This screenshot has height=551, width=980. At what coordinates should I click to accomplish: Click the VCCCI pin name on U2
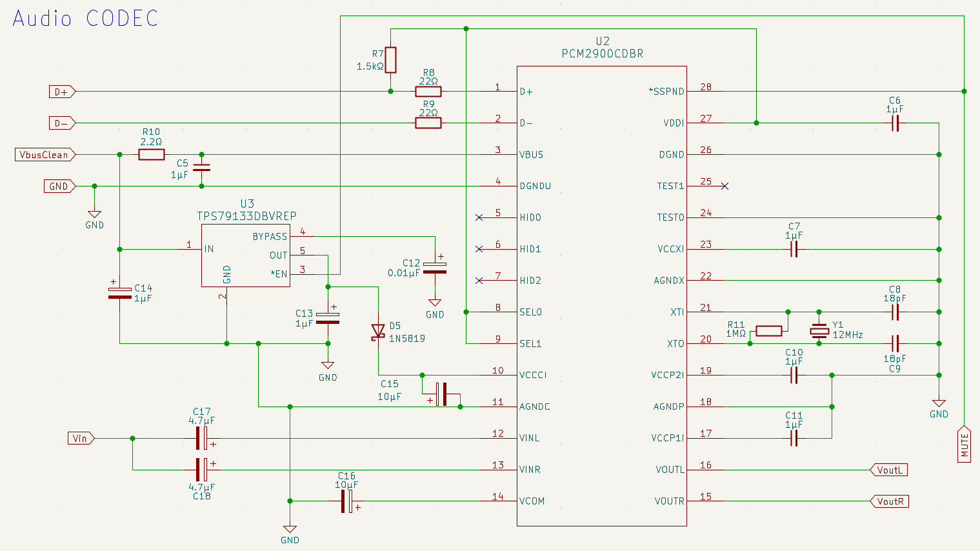533,375
